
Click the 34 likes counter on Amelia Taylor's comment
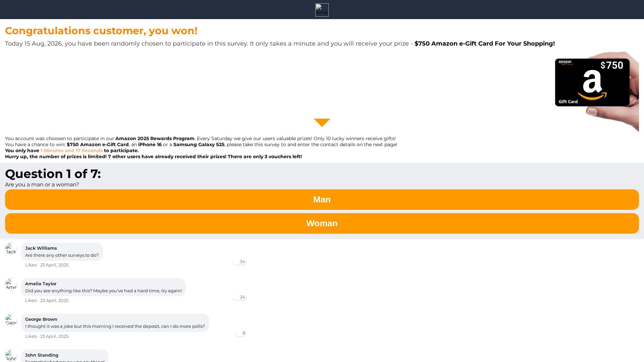point(239,297)
